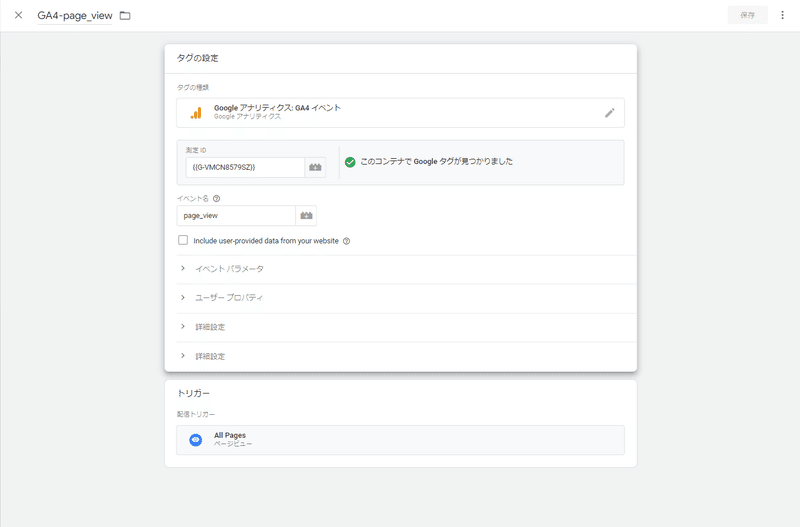Open variable picker beside event name field

(306, 216)
